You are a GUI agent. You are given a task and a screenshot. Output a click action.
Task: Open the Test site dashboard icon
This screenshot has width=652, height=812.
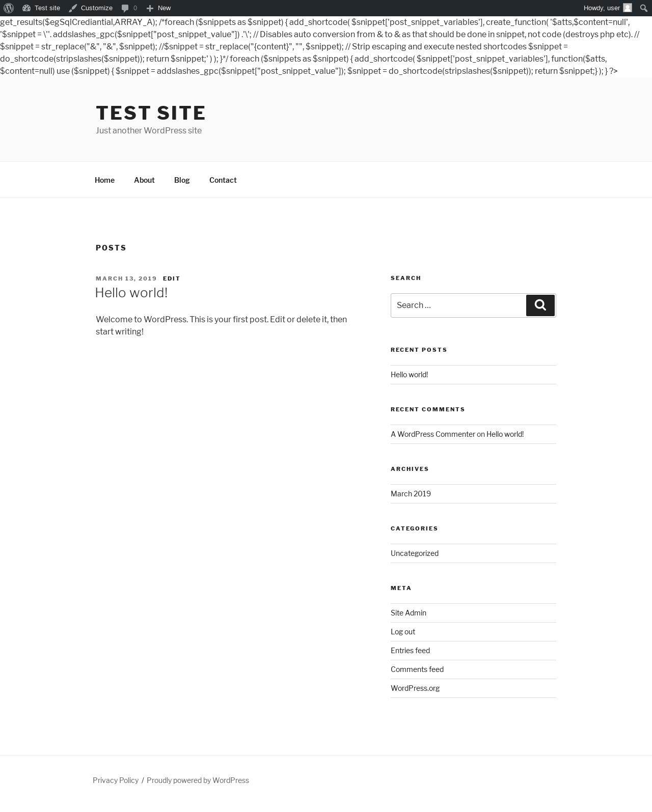[26, 8]
